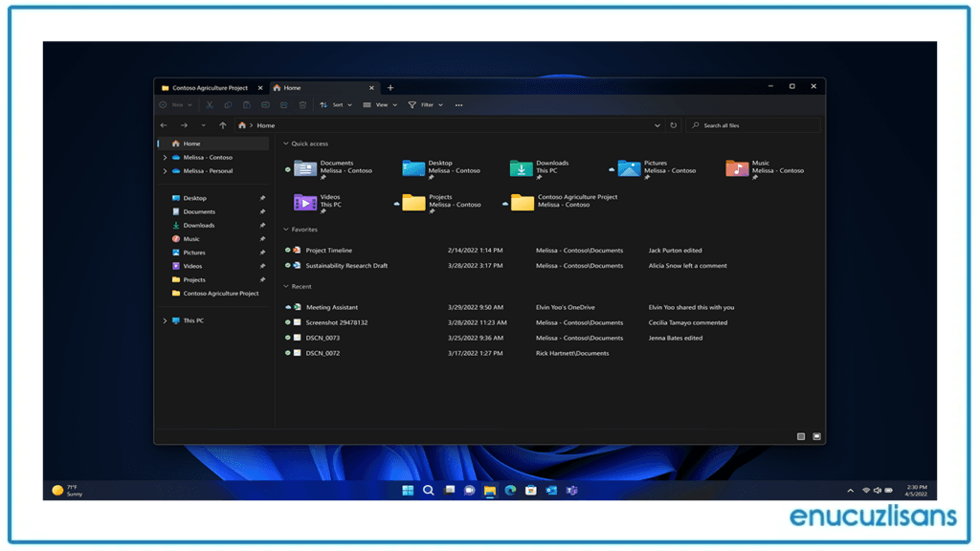Switch to compact details layout icon
Viewport: 980px width, 551px height.
coord(800,436)
